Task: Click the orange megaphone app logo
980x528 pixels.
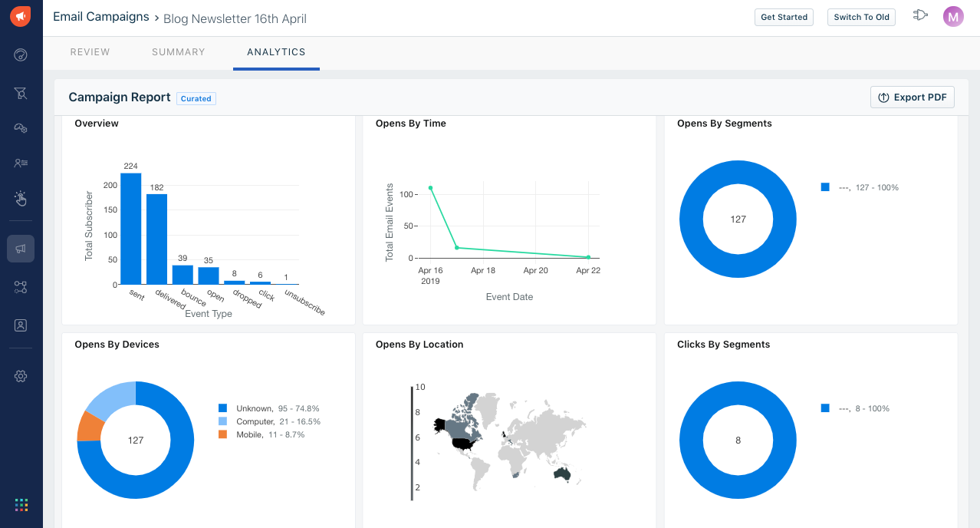Action: (x=21, y=16)
